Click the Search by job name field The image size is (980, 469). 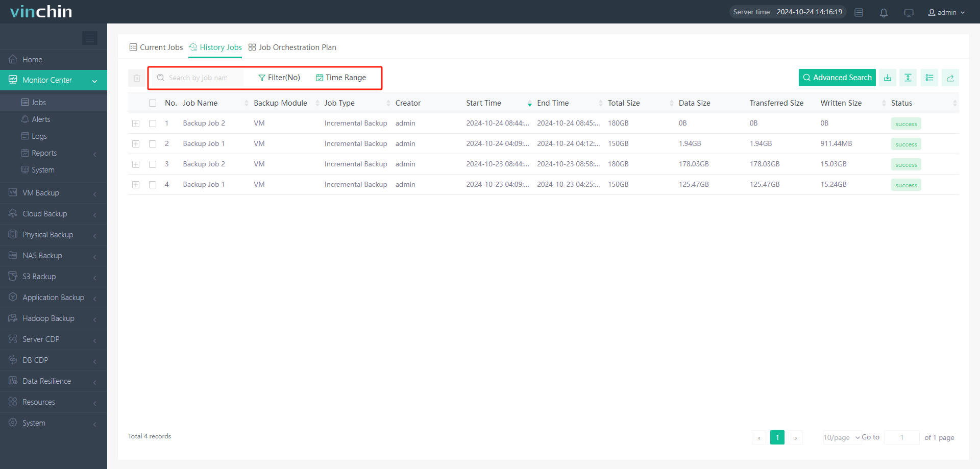click(199, 78)
